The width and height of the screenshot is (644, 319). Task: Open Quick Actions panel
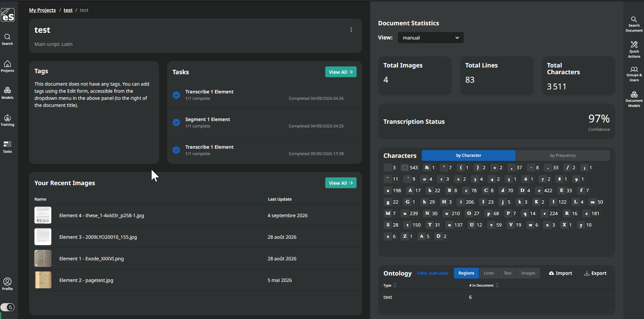click(x=634, y=50)
